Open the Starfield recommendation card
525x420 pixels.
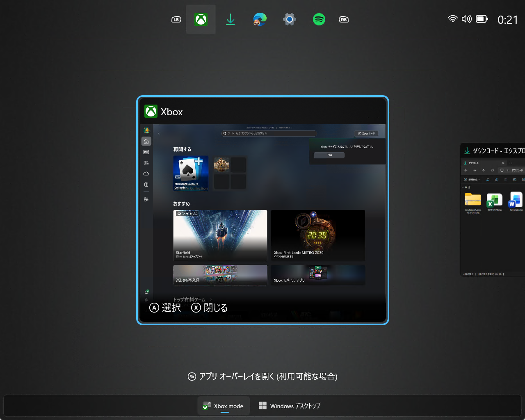220,235
